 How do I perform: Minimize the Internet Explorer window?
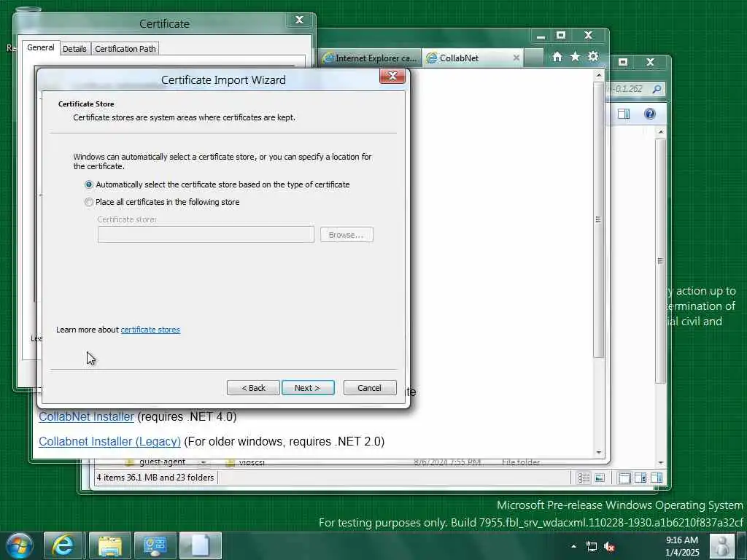(541, 35)
